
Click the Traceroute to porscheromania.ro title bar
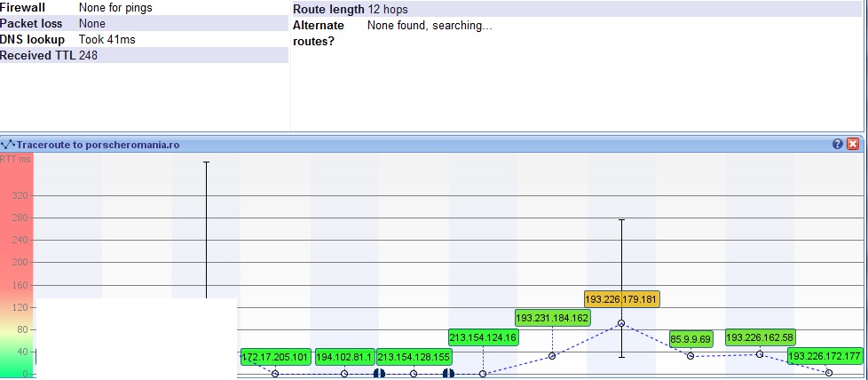point(355,144)
